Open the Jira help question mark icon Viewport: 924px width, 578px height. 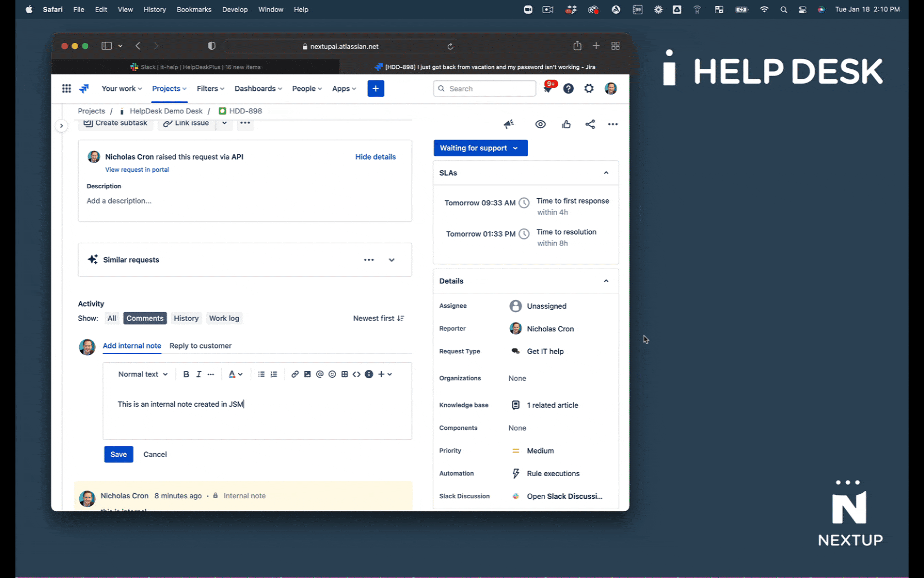[568, 89]
